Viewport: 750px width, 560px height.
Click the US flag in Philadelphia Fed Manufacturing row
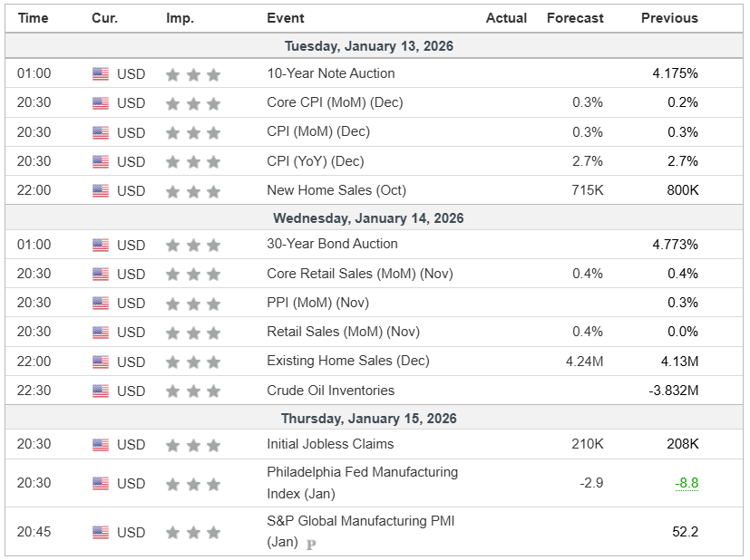(101, 483)
